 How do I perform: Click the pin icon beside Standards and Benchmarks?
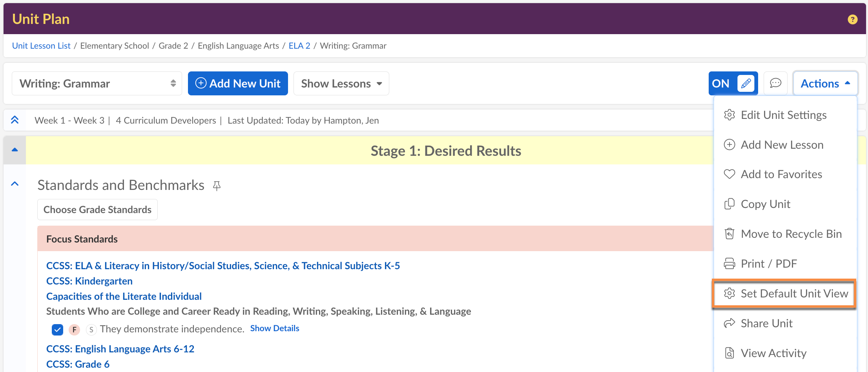click(x=217, y=186)
